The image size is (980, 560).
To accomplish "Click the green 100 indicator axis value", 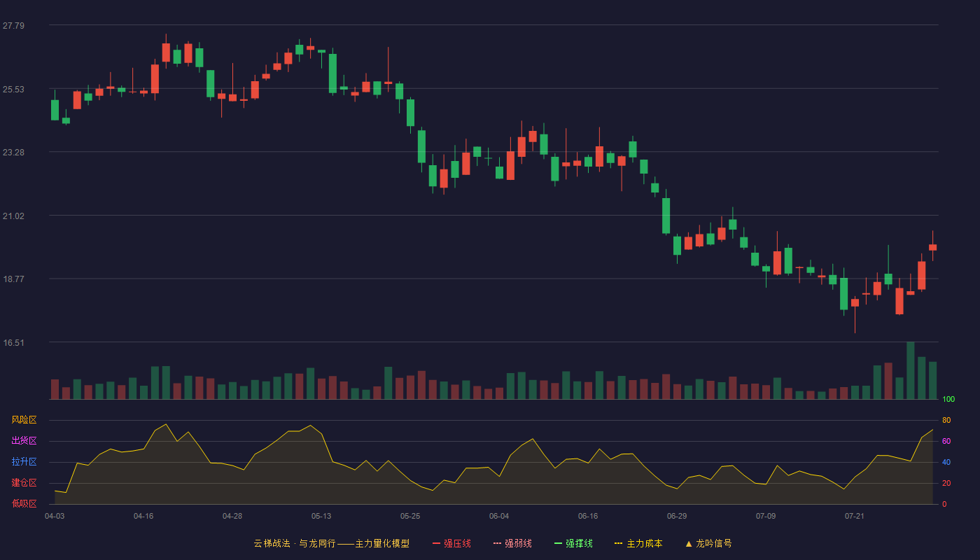I will point(948,399).
